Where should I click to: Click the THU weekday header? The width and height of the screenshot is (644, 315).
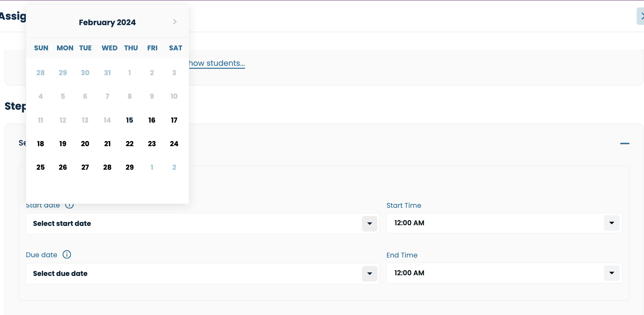(131, 48)
